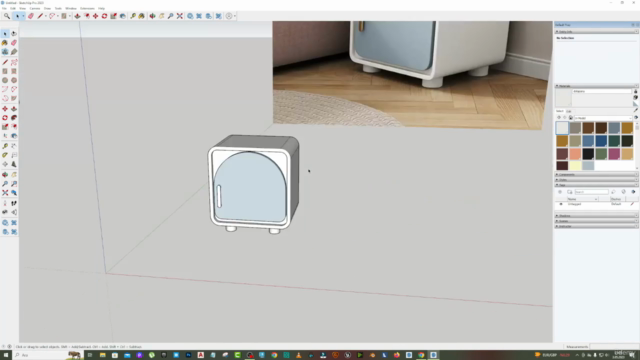Screen dimensions: 640x360
Task: Open the Line tool dropdown arrow
Action: 45,16
